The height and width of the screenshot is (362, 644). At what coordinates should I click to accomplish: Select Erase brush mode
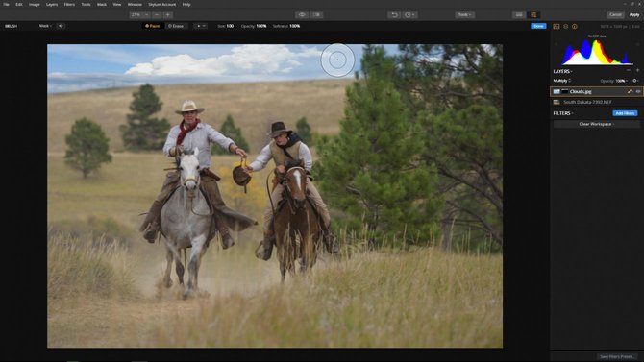[x=176, y=26]
